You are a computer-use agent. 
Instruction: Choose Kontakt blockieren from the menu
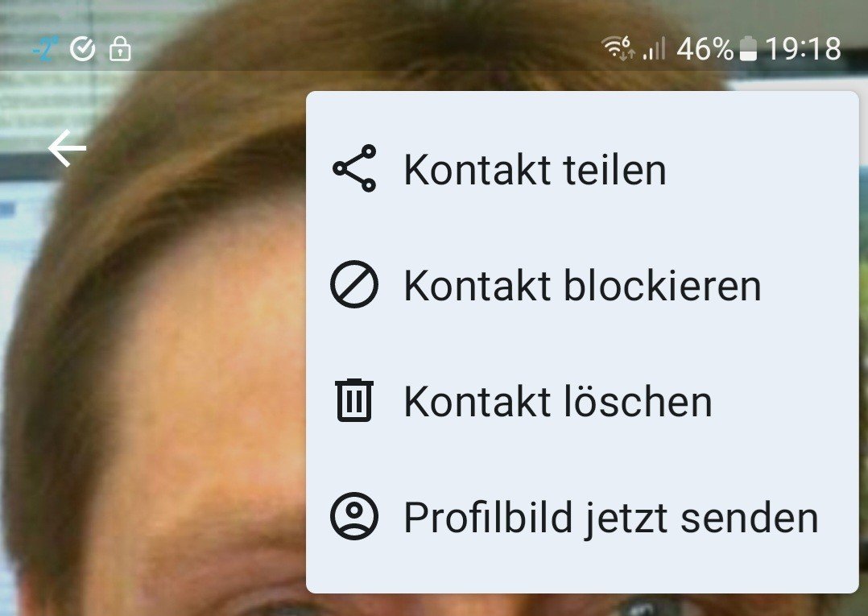[582, 284]
